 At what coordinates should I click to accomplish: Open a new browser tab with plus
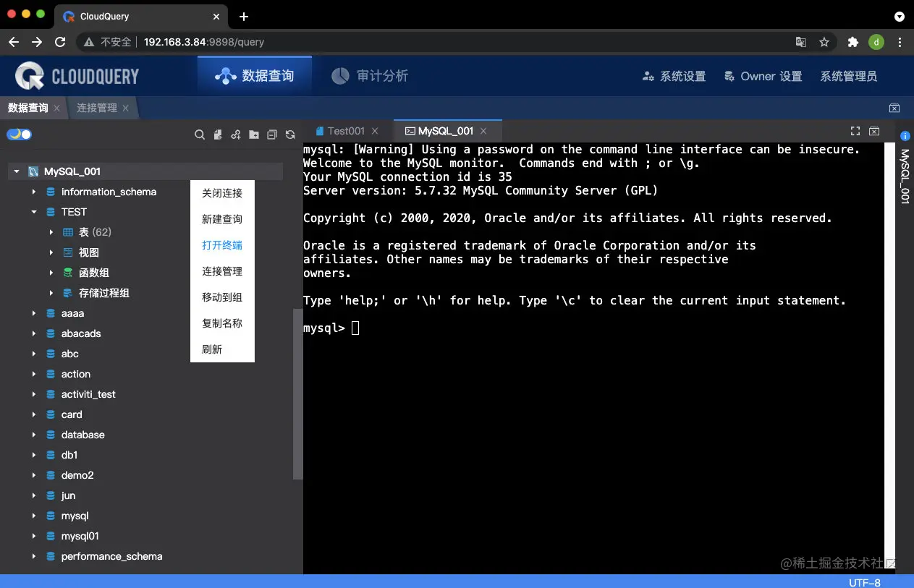coord(244,17)
